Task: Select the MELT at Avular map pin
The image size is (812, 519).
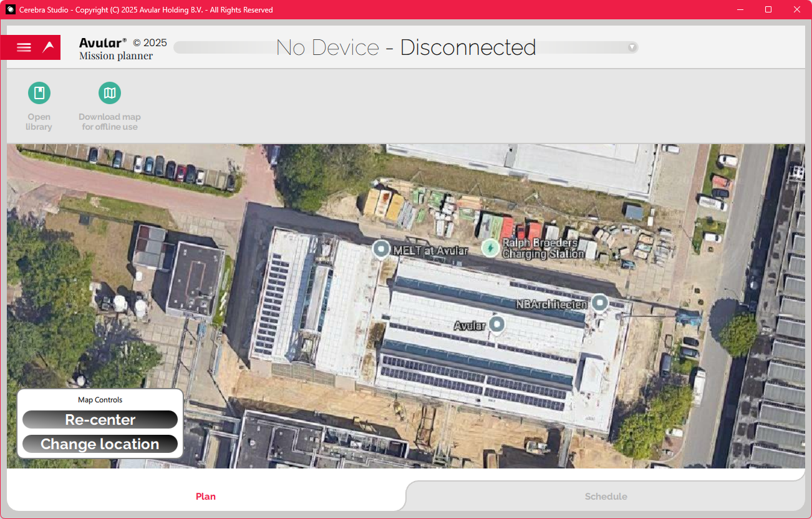Action: point(381,250)
